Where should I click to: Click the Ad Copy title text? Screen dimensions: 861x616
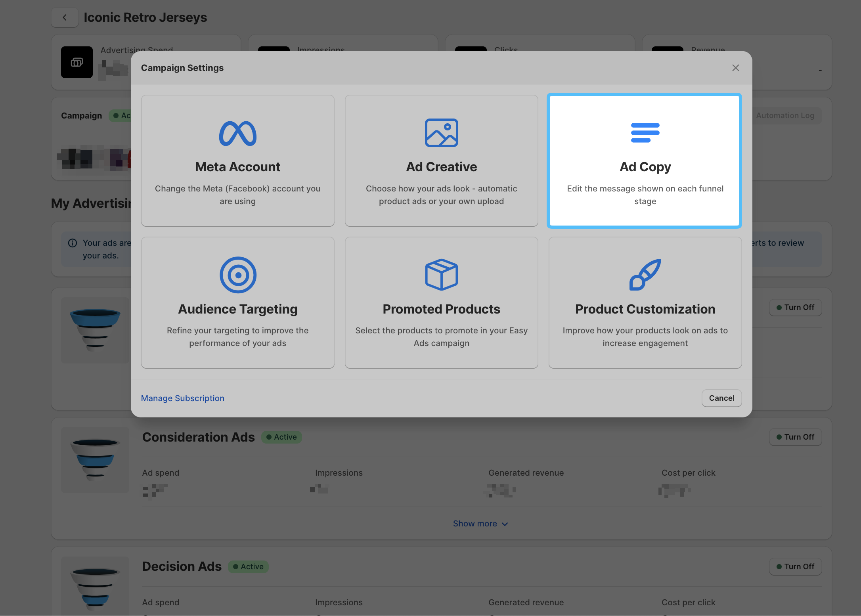pos(645,167)
